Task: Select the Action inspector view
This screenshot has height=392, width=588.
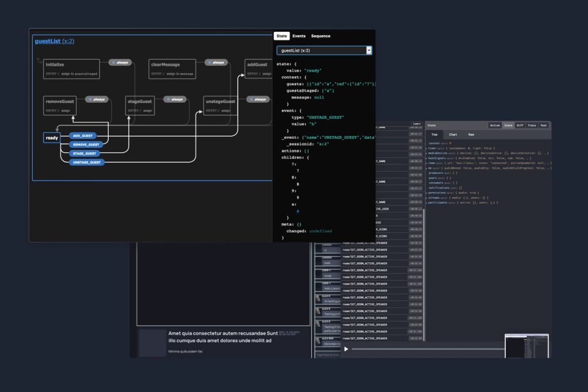Action: (x=495, y=125)
